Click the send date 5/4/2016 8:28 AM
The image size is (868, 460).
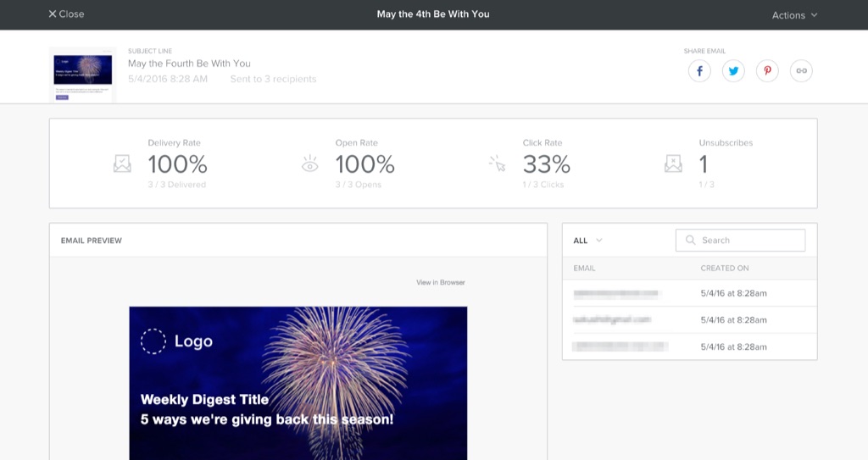[x=168, y=79]
